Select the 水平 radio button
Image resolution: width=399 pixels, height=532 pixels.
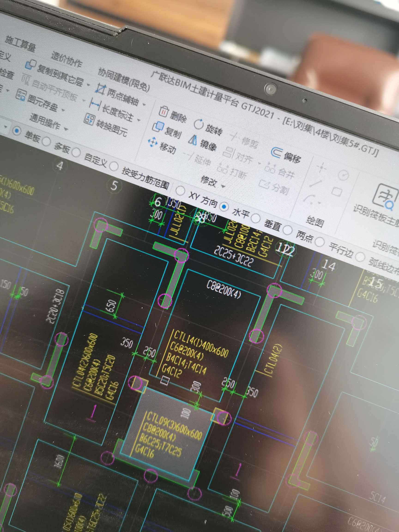(224, 206)
